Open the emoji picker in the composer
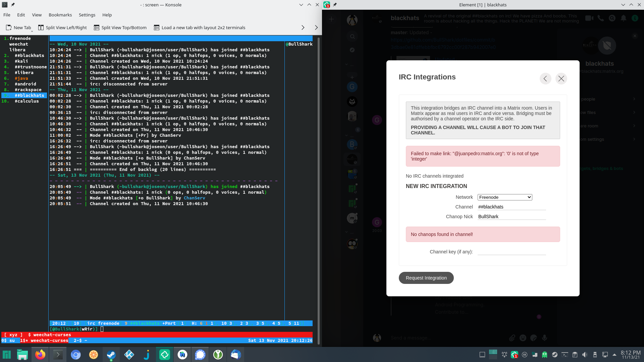Image resolution: width=644 pixels, height=362 pixels. [x=523, y=338]
